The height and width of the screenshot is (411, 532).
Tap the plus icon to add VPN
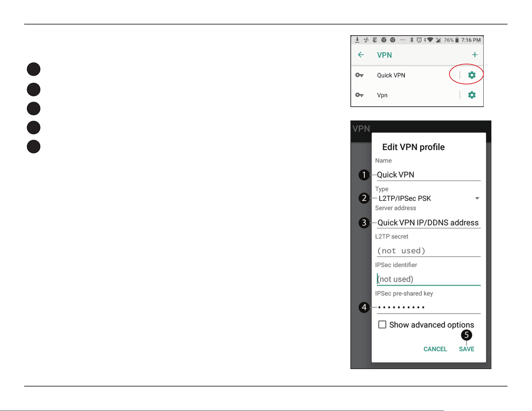tap(475, 55)
